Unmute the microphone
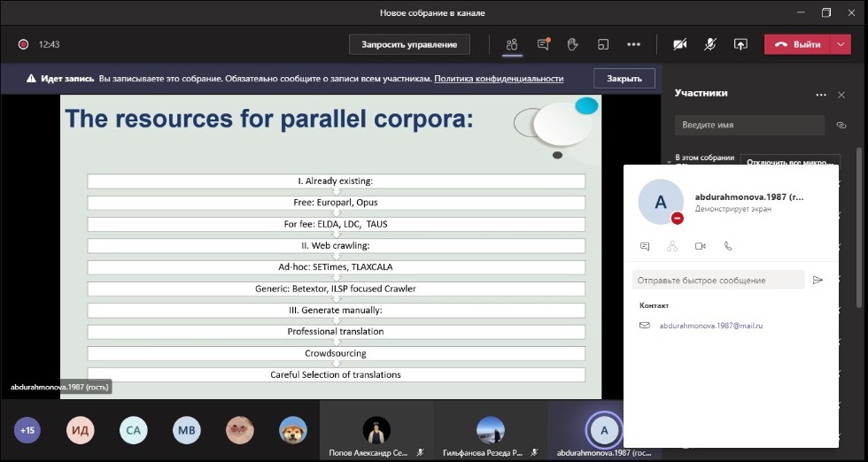868x462 pixels. point(709,44)
